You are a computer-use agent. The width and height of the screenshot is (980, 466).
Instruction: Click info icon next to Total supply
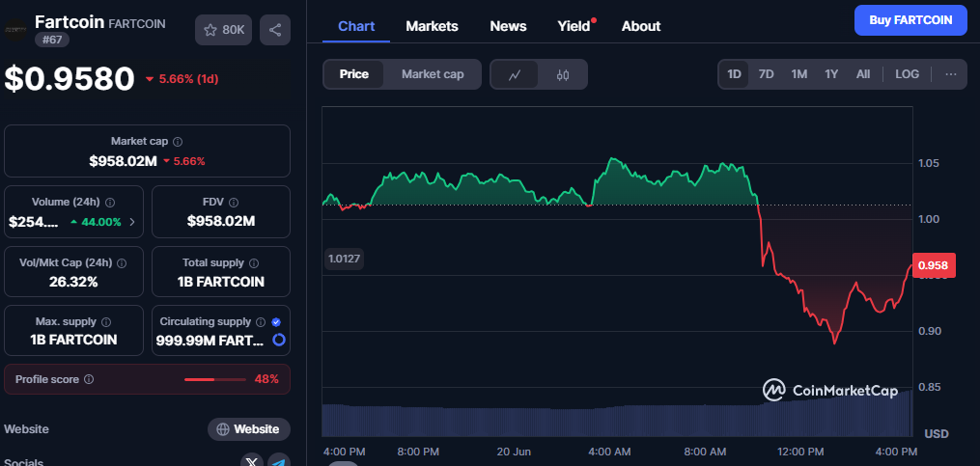click(x=254, y=263)
